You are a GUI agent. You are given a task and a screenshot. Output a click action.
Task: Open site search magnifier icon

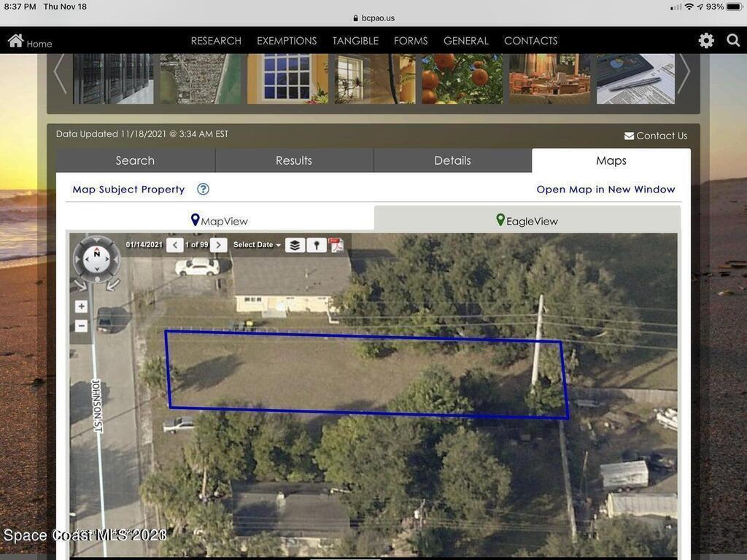(x=733, y=41)
